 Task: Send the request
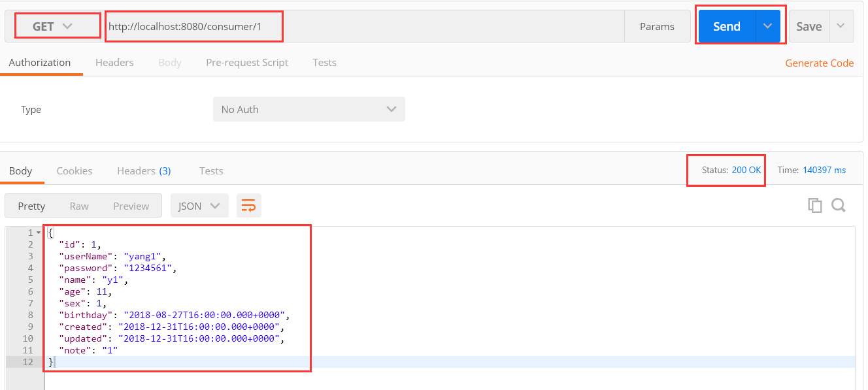click(x=727, y=27)
